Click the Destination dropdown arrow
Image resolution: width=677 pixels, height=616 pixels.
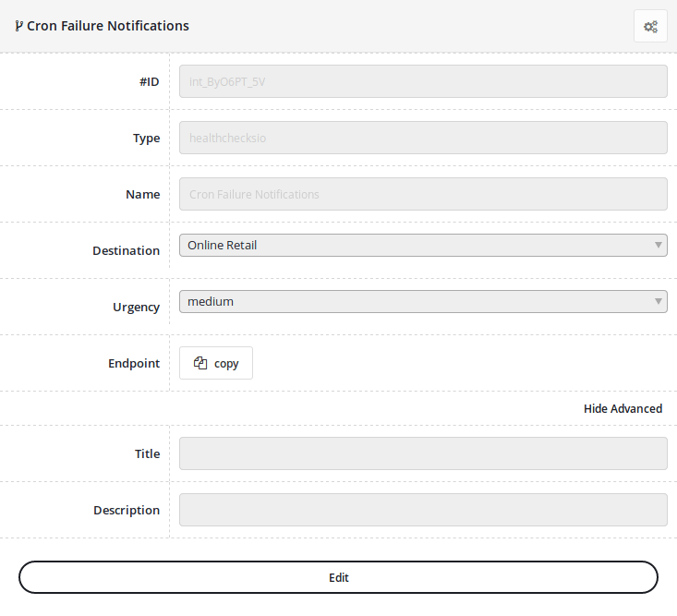coord(659,245)
